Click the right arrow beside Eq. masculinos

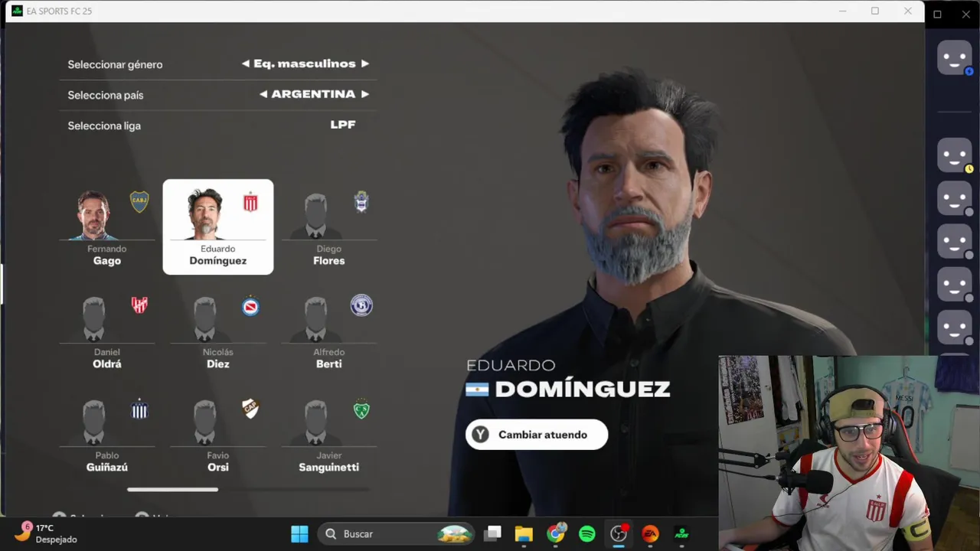(x=365, y=64)
